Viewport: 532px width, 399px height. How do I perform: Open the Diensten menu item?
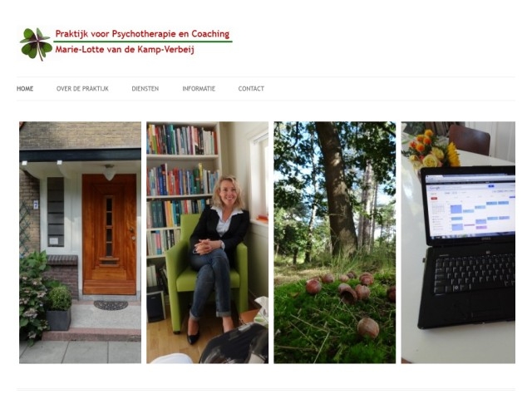click(x=145, y=89)
